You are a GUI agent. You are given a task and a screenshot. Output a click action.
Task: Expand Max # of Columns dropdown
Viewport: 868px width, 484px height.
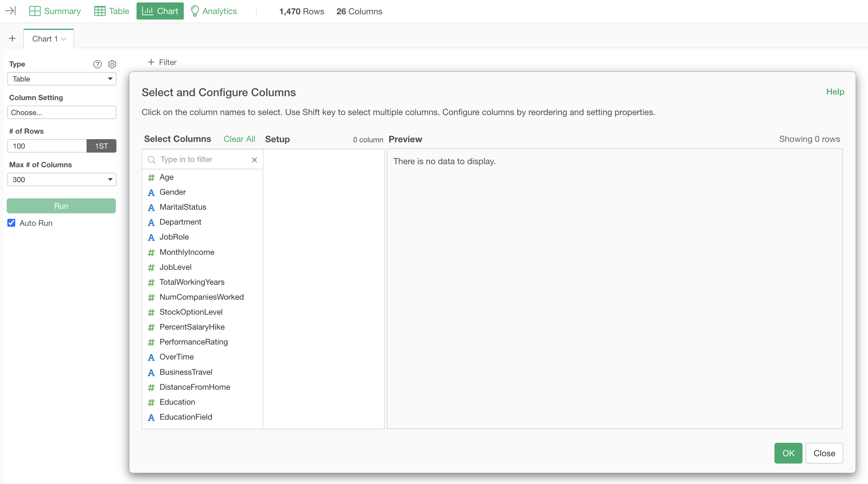click(x=62, y=179)
